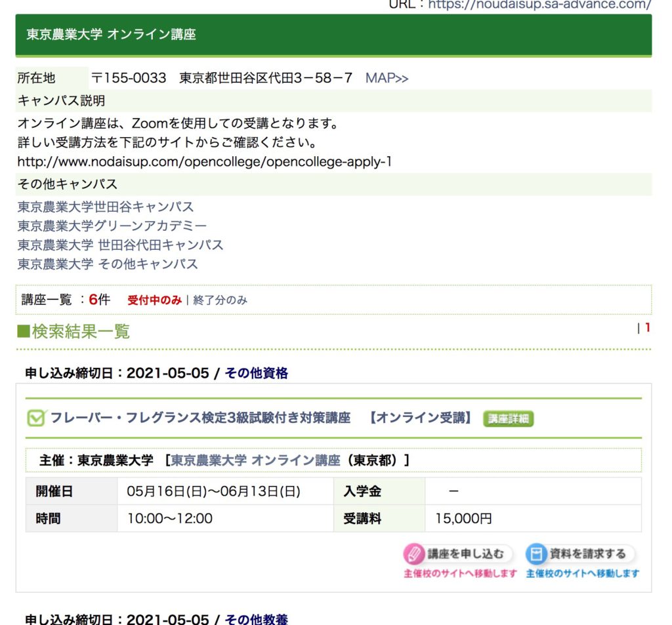Click the 開催日 value 05月16日(日)〜06月13日(日)
The image size is (672, 625).
213,491
